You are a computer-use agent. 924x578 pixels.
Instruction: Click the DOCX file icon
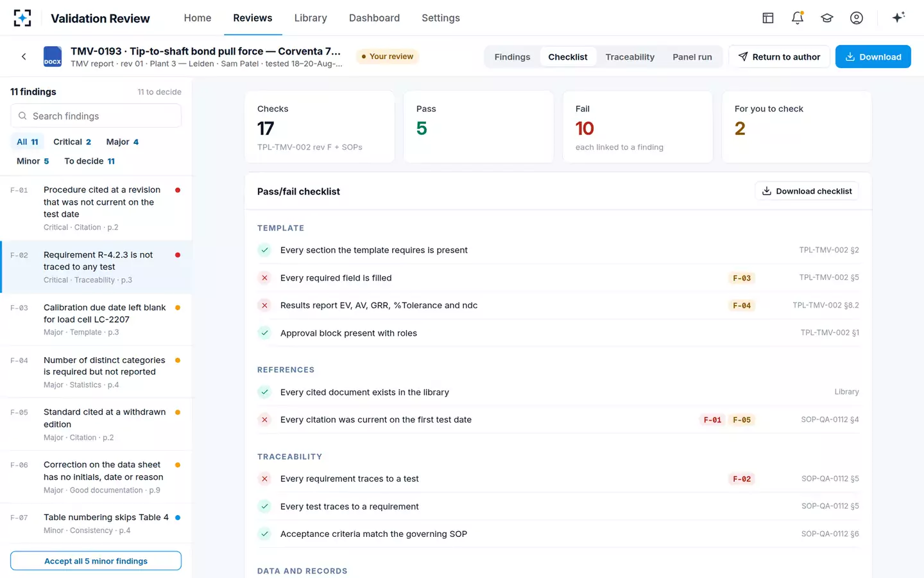click(53, 57)
